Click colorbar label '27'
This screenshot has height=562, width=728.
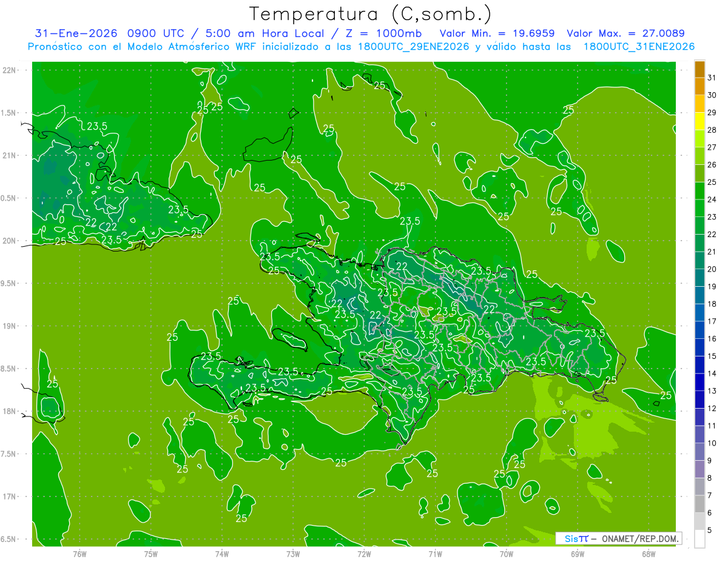point(712,147)
